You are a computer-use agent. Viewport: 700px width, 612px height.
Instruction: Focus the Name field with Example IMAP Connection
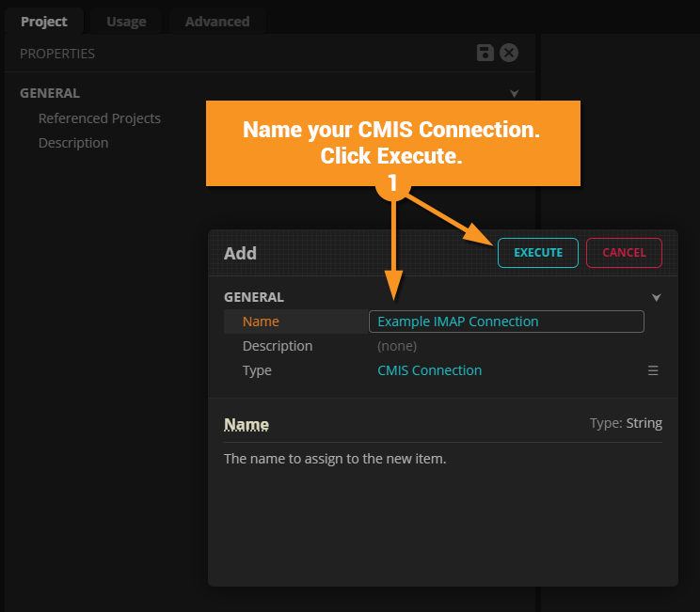pos(506,322)
